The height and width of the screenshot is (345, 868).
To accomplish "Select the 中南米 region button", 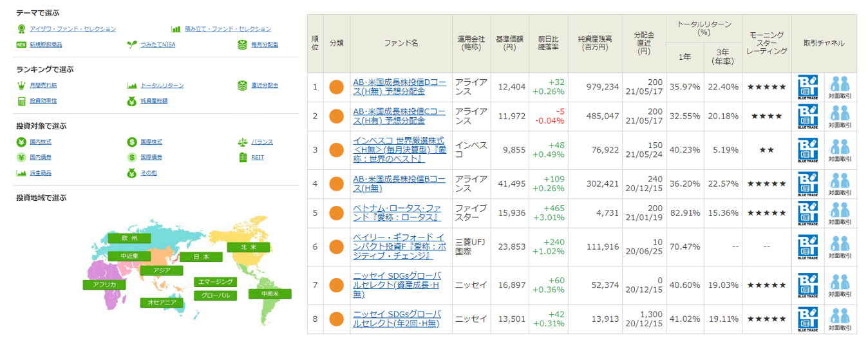I will point(270,294).
